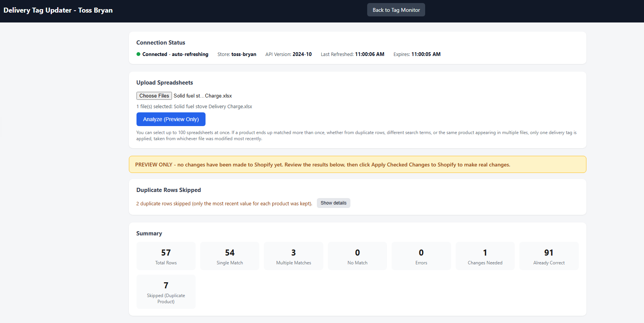Screen dimensions: 644x323
Task: Click the '2 duplicate rows skipped' message
Action: point(224,204)
